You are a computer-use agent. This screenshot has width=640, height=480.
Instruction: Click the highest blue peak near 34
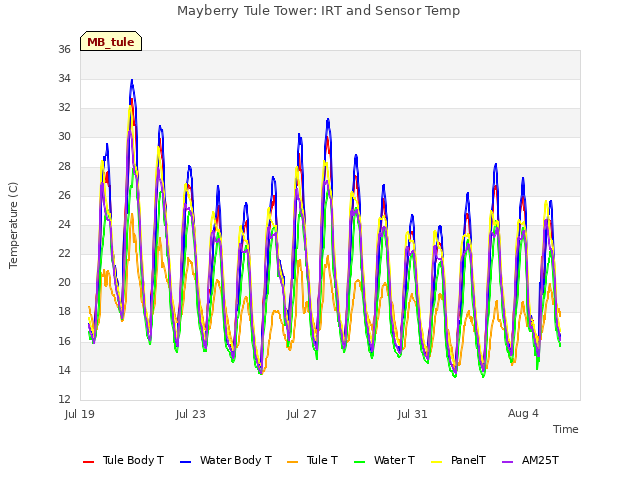(132, 81)
